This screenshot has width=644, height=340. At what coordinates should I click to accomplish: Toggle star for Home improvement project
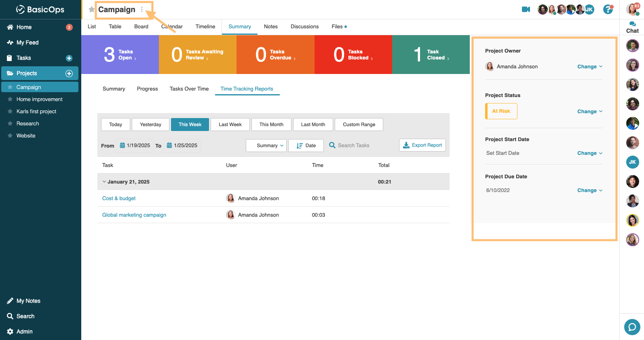pos(10,99)
